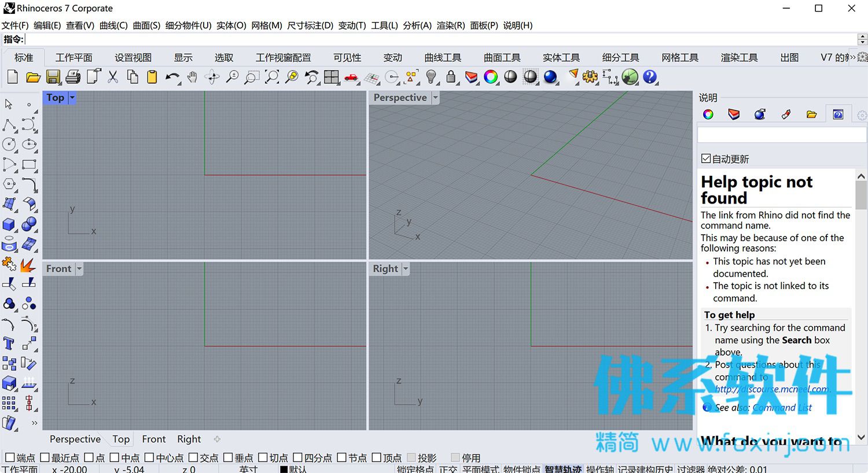Viewport: 868px width, 473px height.
Task: Open a file with the folder icon
Action: [x=33, y=77]
